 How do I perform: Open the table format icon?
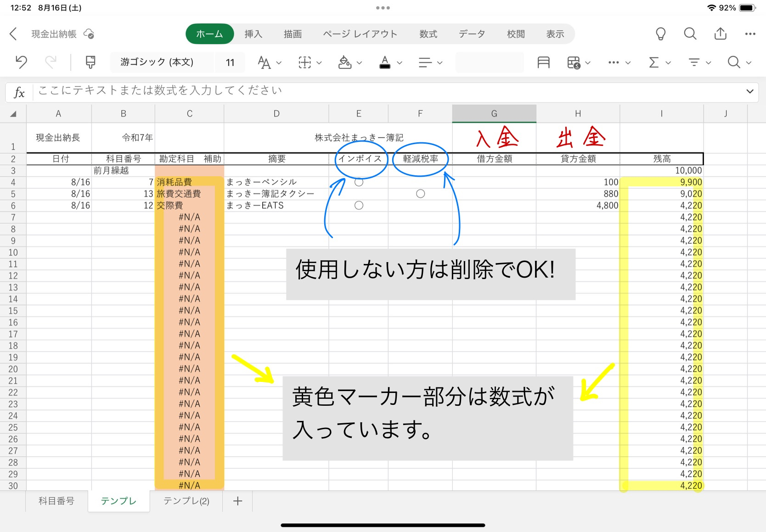point(574,62)
